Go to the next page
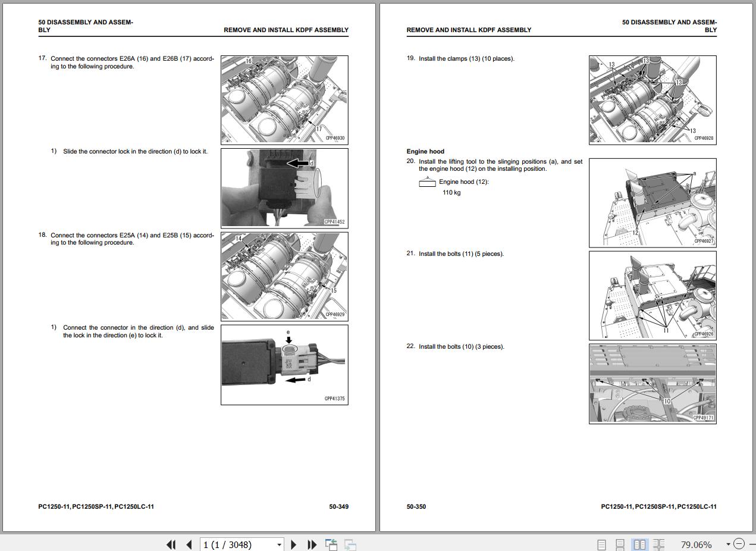Image resolution: width=756 pixels, height=551 pixels. coord(293,544)
